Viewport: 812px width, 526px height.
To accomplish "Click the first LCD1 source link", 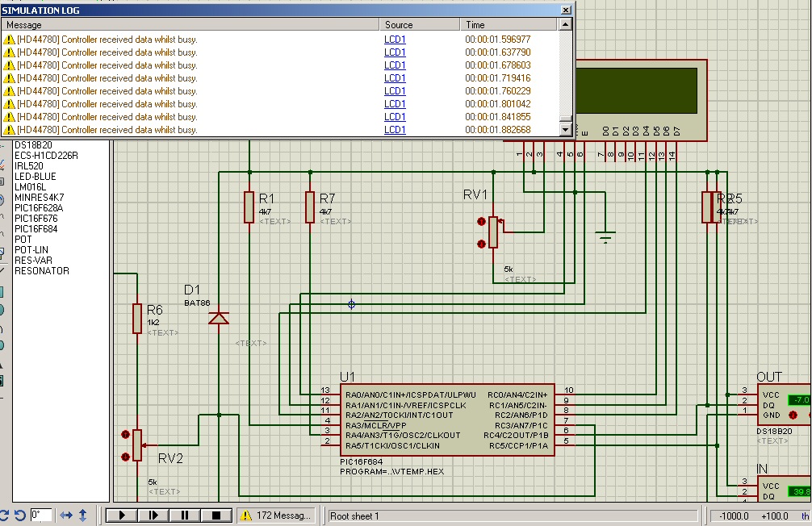I will pyautogui.click(x=395, y=39).
